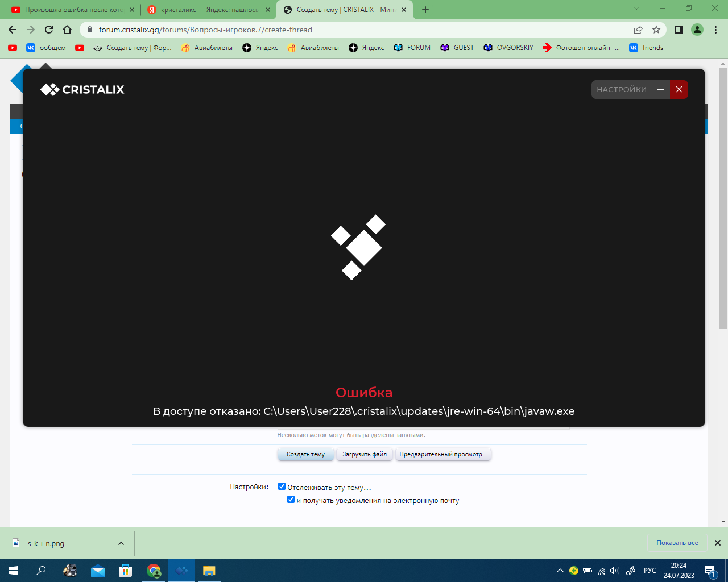Toggle 'Отслеживать эту тему' checkbox
The height and width of the screenshot is (582, 728).
click(x=282, y=487)
